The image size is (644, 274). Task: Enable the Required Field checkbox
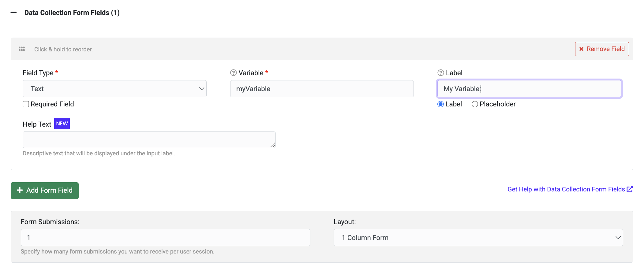pos(26,104)
